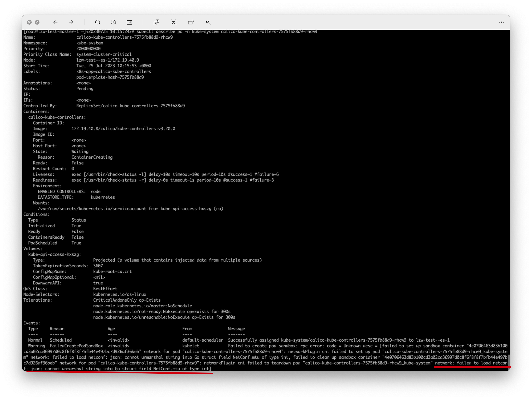532x400 pixels.
Task: Open the image translation tool
Action: pos(156,22)
